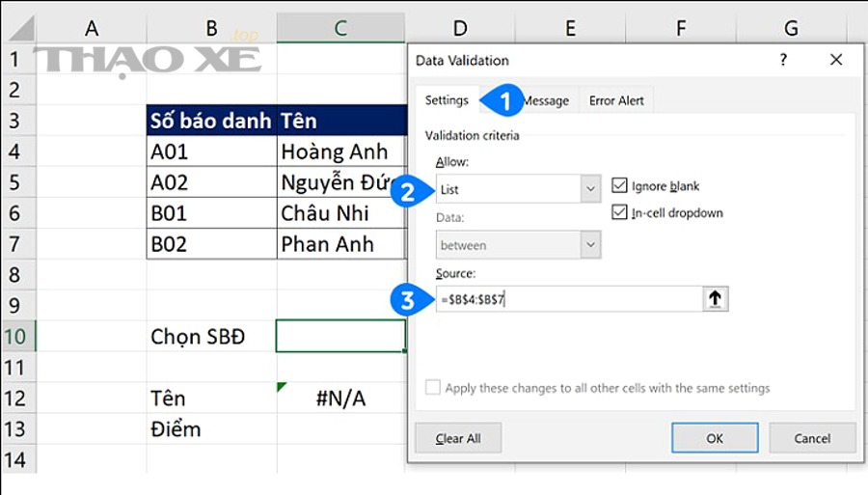Click the Điểm label cell
This screenshot has width=868, height=495.
211,428
